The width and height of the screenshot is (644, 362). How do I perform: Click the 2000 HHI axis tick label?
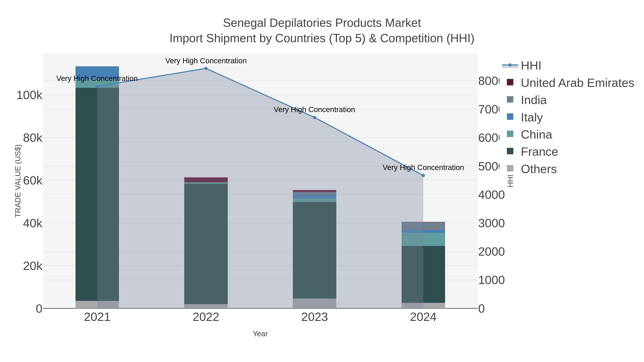pos(491,252)
